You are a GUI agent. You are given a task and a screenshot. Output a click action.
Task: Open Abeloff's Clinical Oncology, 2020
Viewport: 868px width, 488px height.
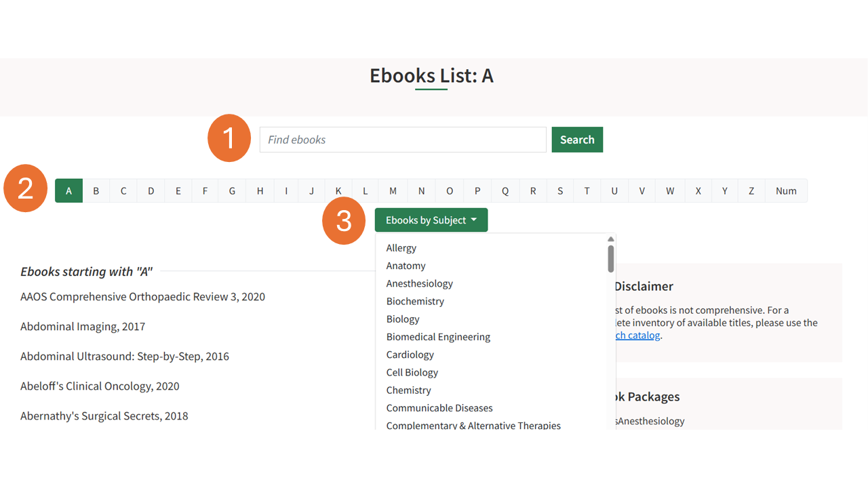coord(100,386)
